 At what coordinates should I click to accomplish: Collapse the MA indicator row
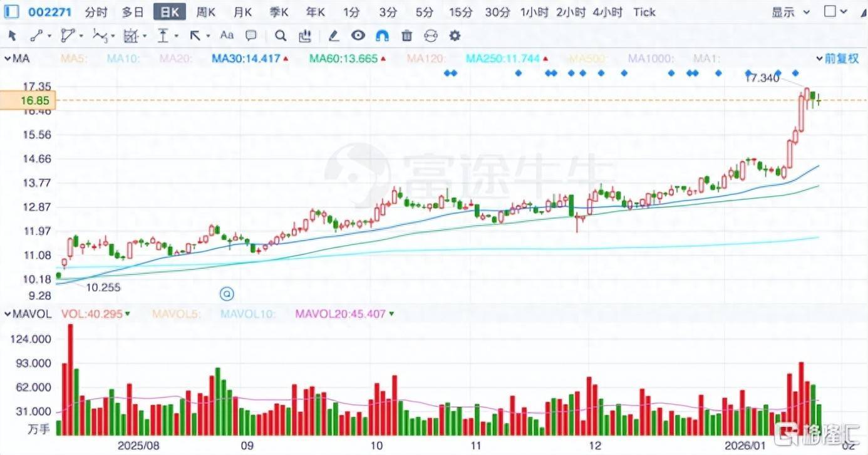[x=8, y=59]
